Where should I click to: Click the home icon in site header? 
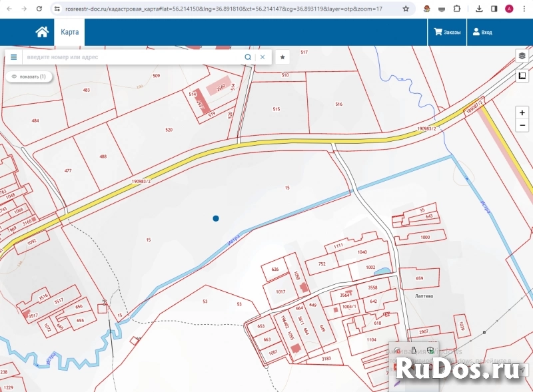tap(42, 32)
